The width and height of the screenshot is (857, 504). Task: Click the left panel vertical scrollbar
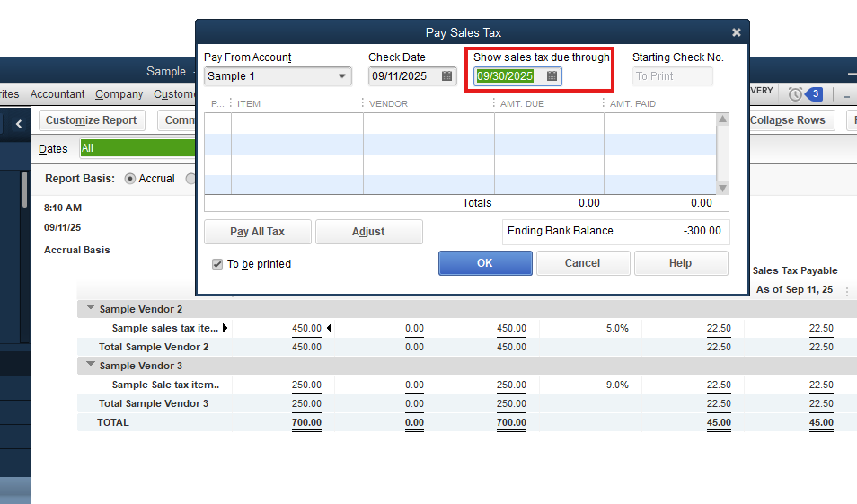click(24, 190)
